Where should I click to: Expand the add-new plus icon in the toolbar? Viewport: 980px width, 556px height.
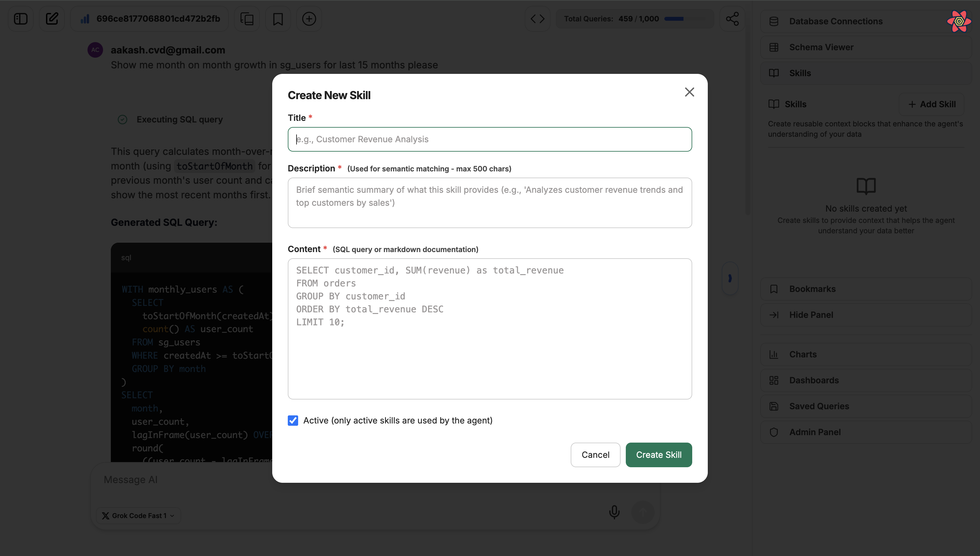[309, 18]
